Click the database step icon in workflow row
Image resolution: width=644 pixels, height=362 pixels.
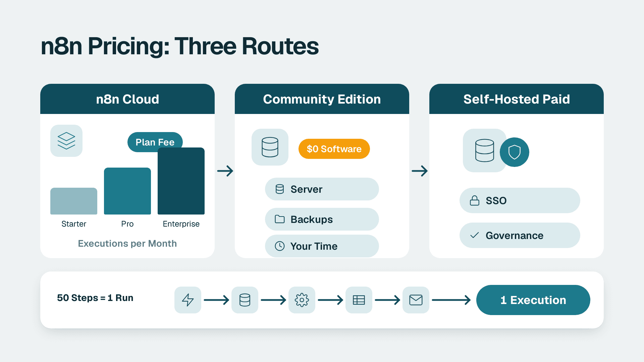tap(245, 300)
